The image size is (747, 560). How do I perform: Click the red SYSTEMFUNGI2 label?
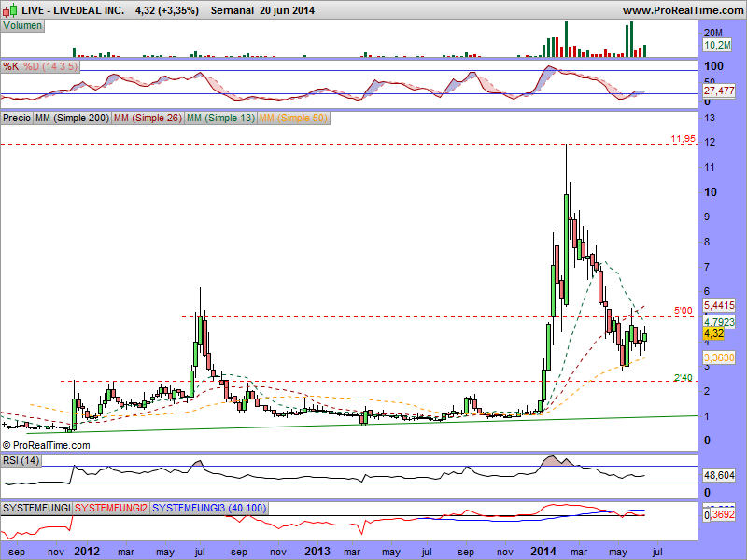pyautogui.click(x=111, y=508)
